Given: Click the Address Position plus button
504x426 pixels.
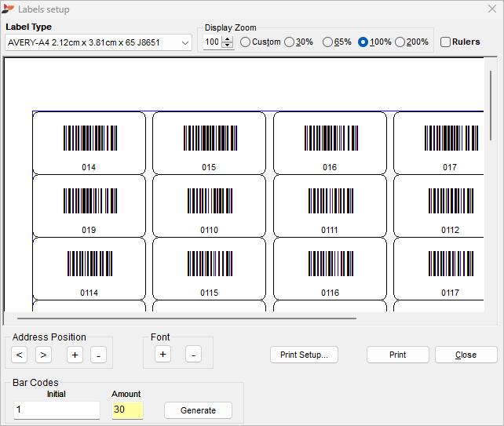Looking at the screenshot, I should 75,355.
